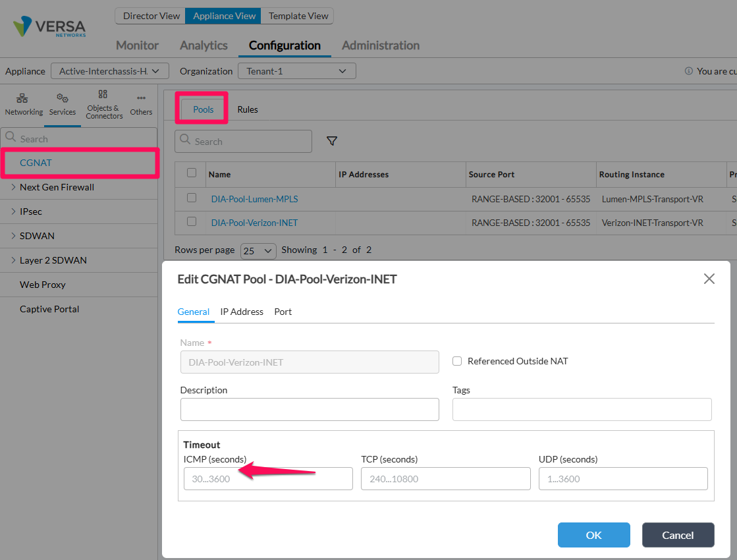This screenshot has width=737, height=560.
Task: Open the Configuration tab
Action: tap(285, 45)
